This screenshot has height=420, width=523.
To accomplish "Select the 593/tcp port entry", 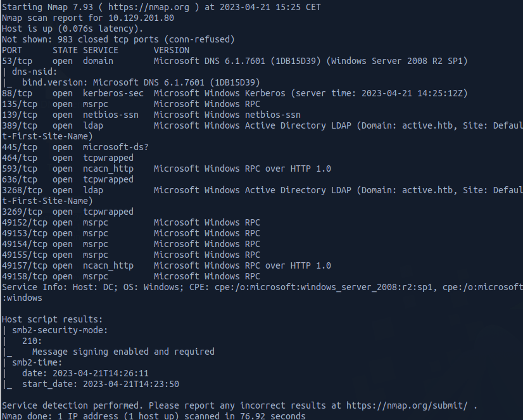I will tap(20, 169).
